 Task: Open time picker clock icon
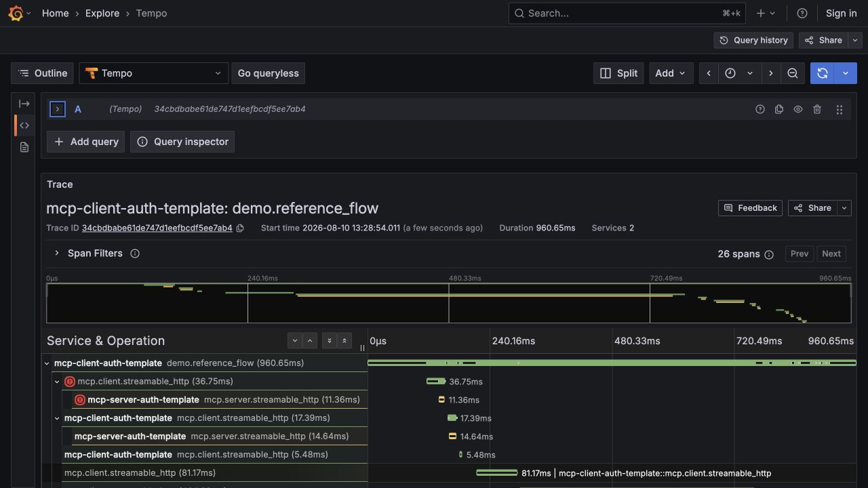[x=730, y=73]
